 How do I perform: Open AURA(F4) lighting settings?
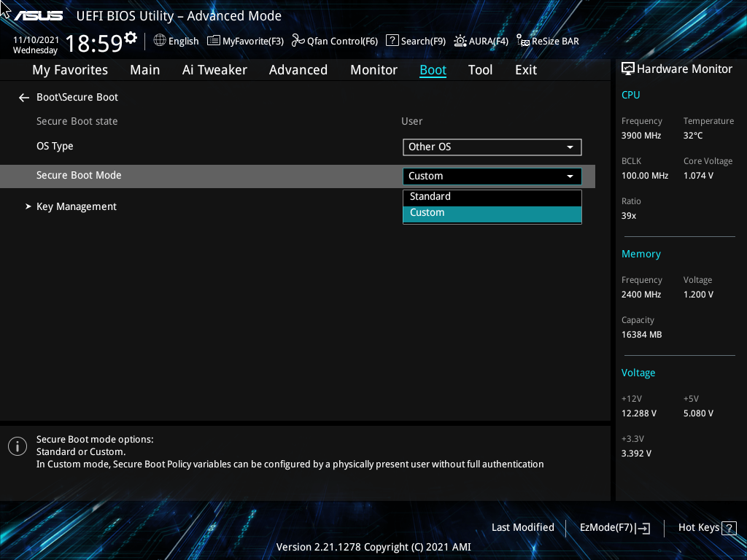pos(481,41)
